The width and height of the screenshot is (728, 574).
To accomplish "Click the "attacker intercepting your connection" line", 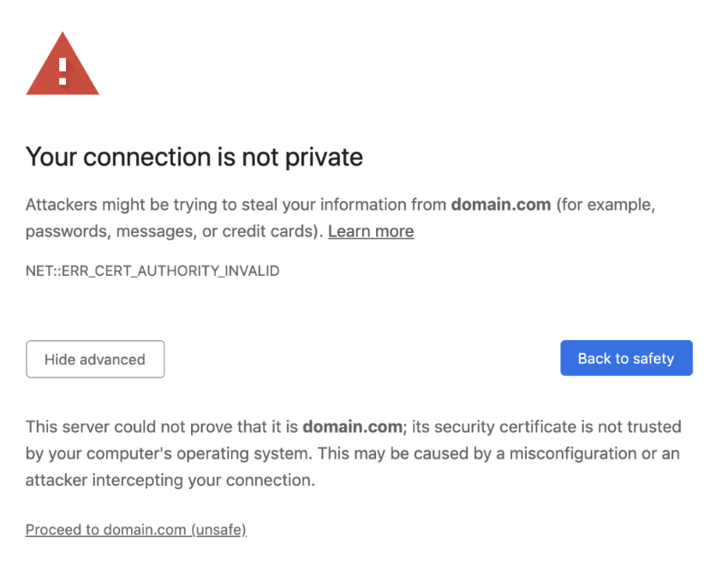I will 170,480.
